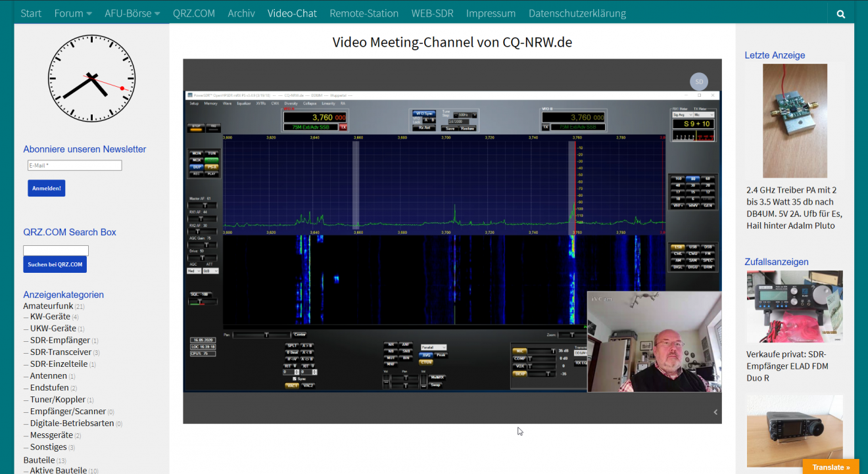The height and width of the screenshot is (474, 868).
Task: Click the webcam video overlay of the presenter
Action: click(x=654, y=342)
